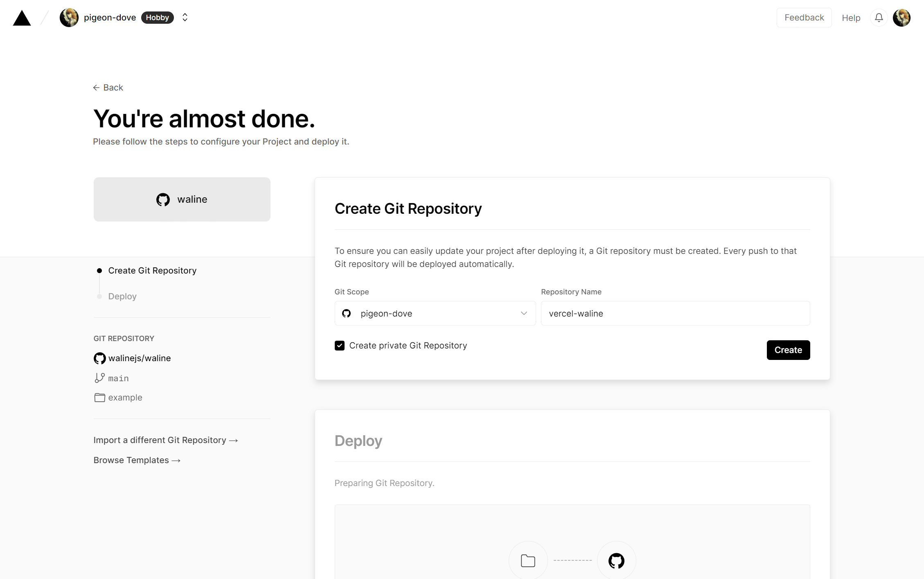Click the Vercel triangle logo
This screenshot has height=579, width=924.
(22, 18)
